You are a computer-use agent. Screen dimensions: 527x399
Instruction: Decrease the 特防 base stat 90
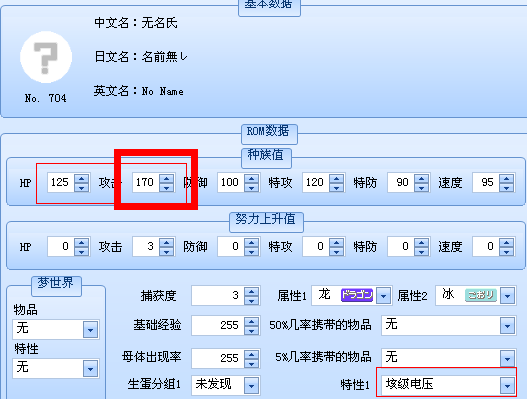click(421, 188)
